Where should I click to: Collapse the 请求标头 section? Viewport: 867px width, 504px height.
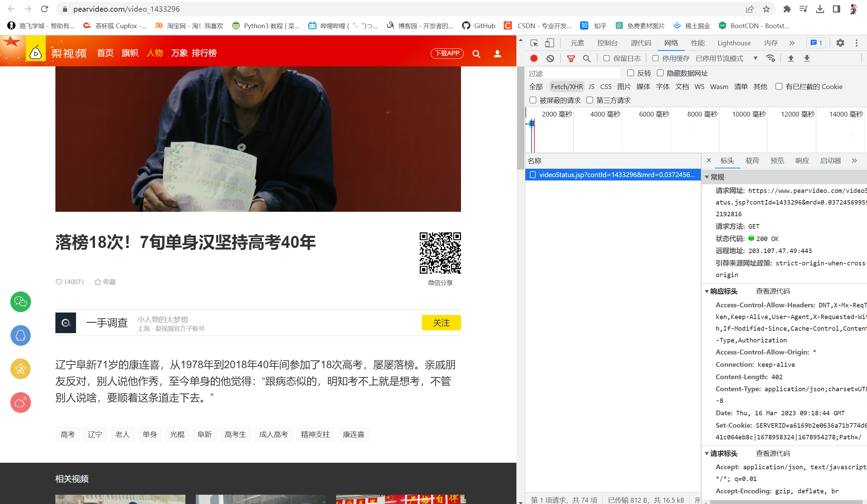click(x=707, y=454)
